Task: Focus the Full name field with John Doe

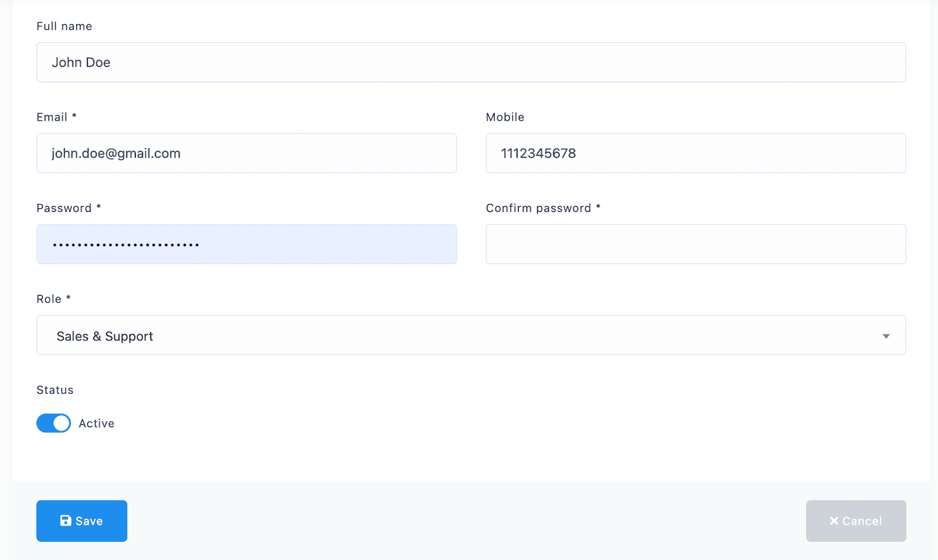Action: (471, 63)
